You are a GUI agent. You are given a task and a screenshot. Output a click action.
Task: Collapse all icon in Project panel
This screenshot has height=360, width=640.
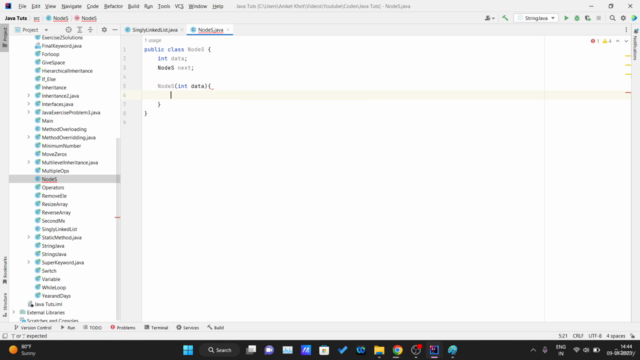90,30
